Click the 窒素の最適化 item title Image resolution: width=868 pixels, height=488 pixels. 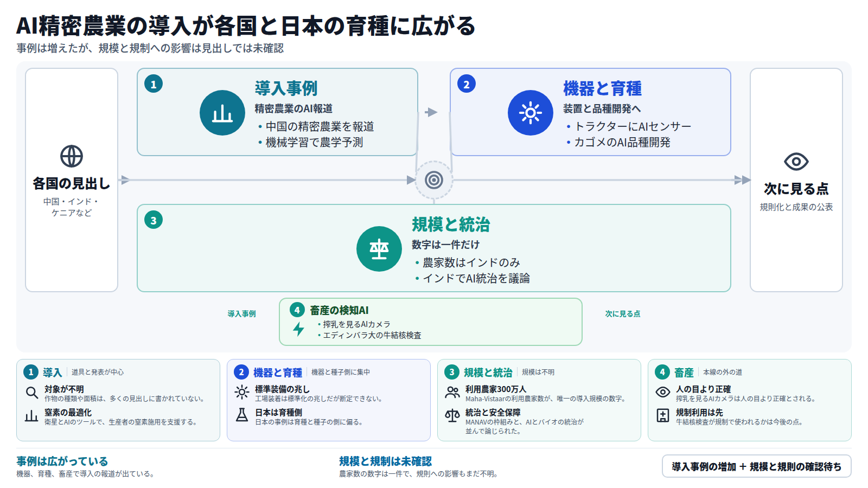pos(68,413)
